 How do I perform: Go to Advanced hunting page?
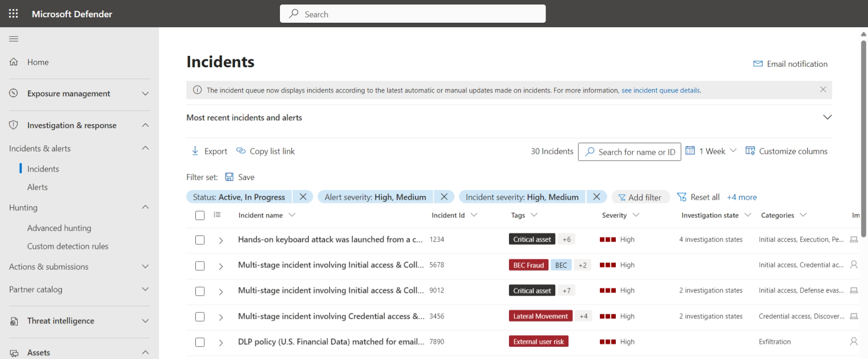click(59, 228)
